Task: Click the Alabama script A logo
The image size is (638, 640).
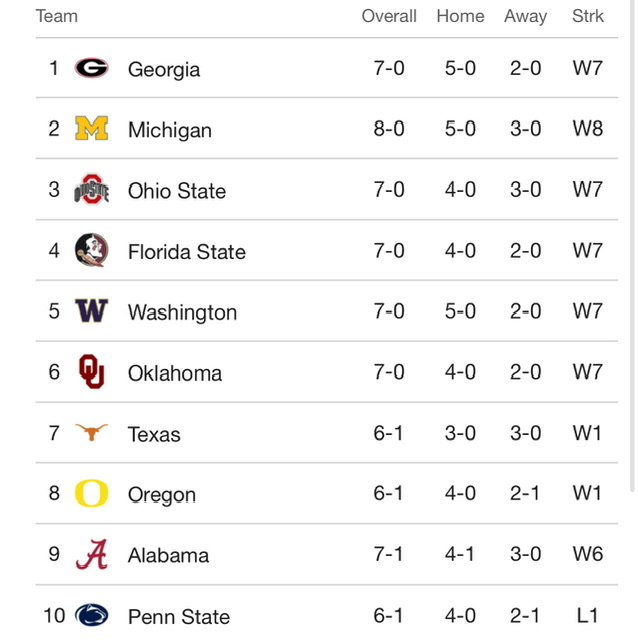Action: pyautogui.click(x=91, y=554)
